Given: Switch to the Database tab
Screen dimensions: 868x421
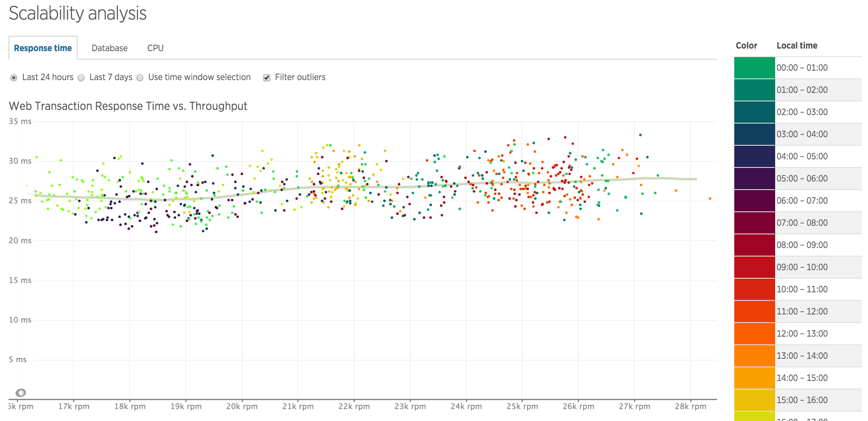Looking at the screenshot, I should (109, 48).
